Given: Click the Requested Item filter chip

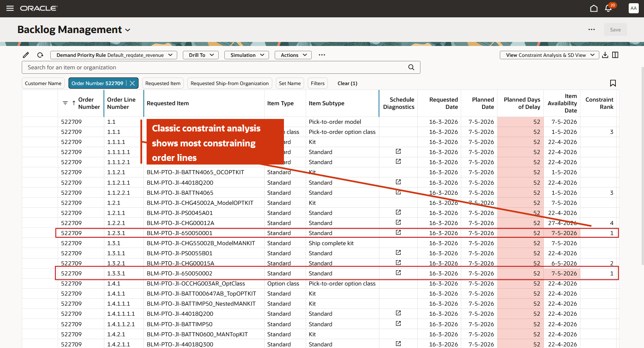Looking at the screenshot, I should click(x=163, y=83).
